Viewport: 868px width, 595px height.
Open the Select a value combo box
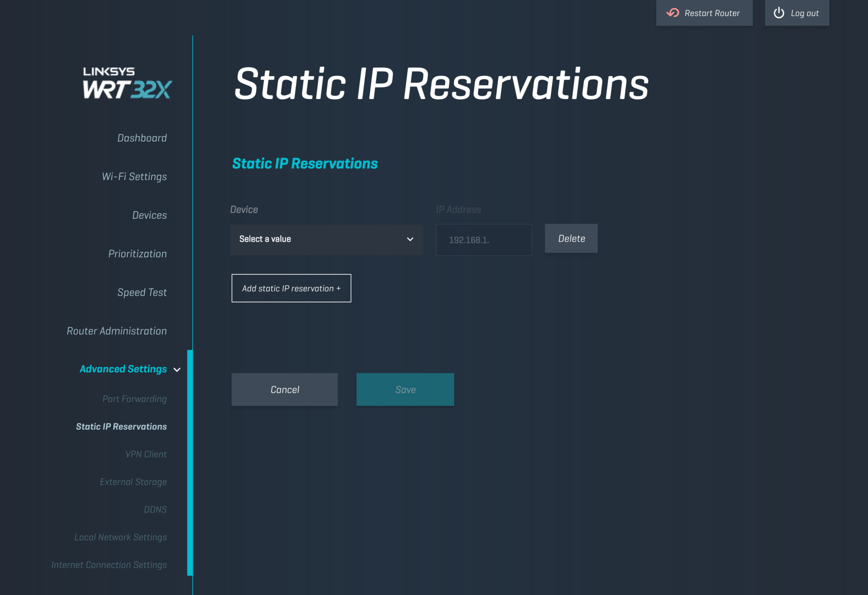pyautogui.click(x=326, y=239)
